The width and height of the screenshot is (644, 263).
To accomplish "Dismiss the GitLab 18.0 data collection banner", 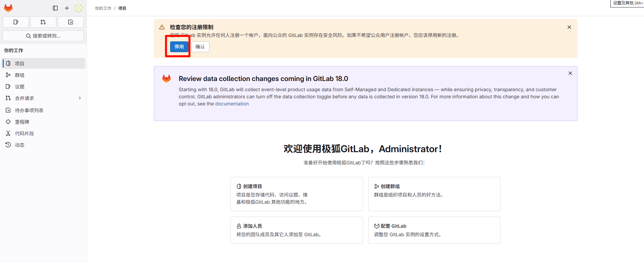I will (x=570, y=73).
